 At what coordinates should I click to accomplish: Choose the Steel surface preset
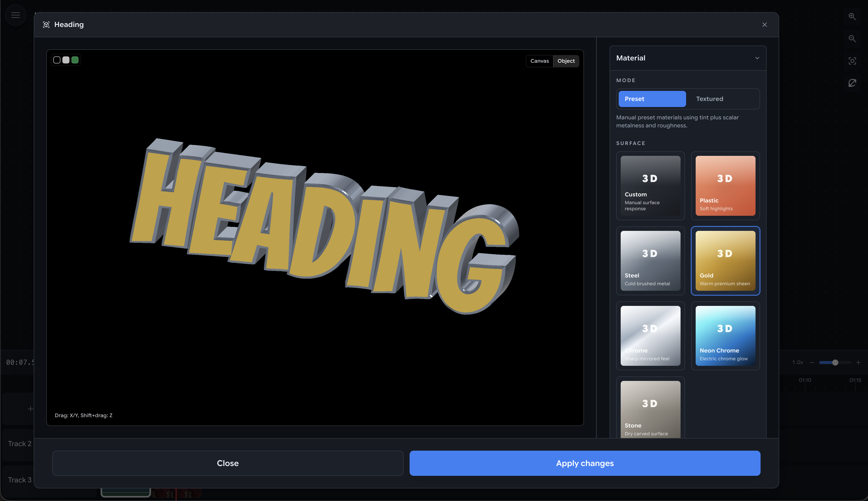(650, 261)
